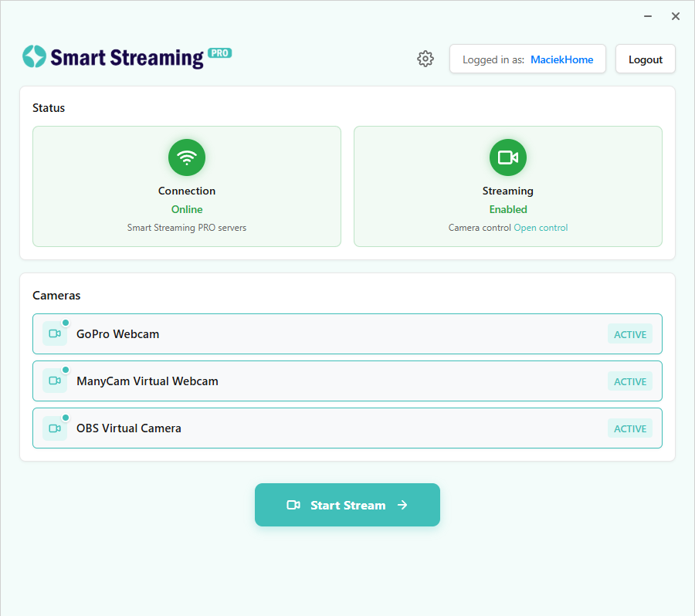Open the MaciekHome account link
The height and width of the screenshot is (616, 695).
[561, 59]
